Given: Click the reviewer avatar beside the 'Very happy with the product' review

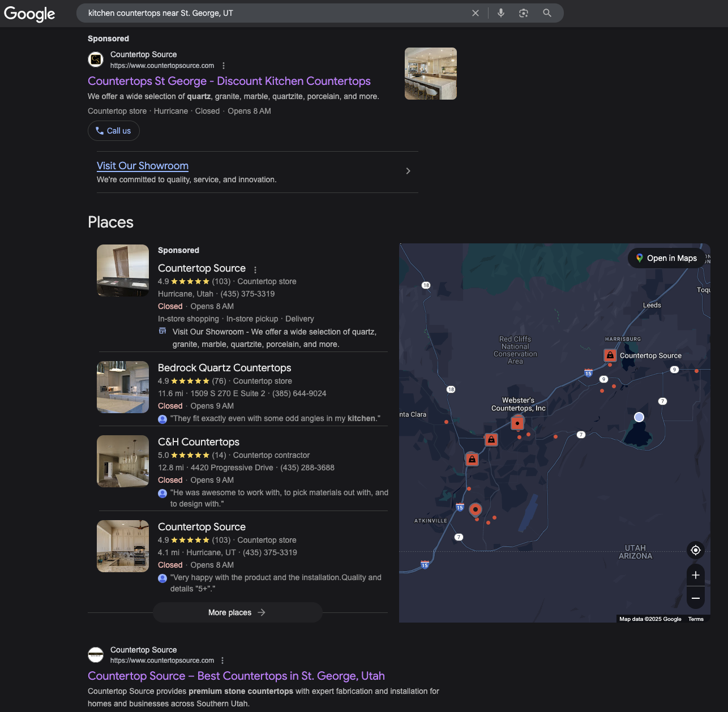Looking at the screenshot, I should pos(162,578).
